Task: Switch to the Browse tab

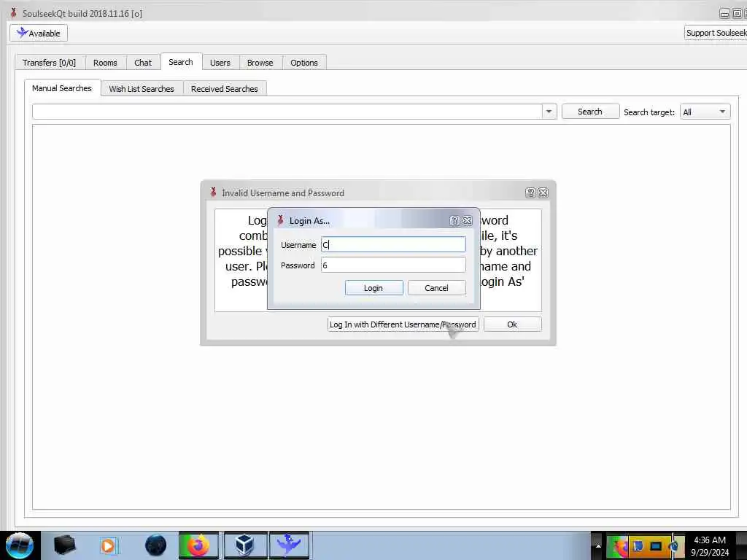Action: pos(260,63)
